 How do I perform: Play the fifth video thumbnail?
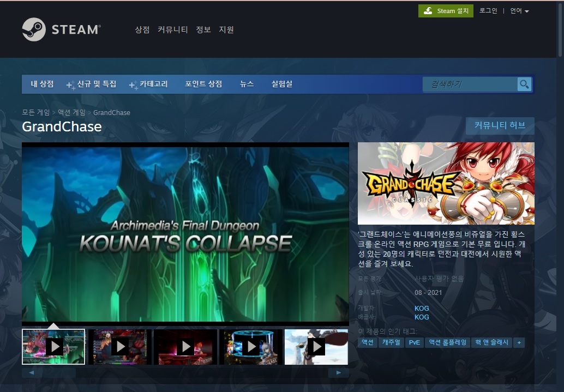[x=316, y=347]
